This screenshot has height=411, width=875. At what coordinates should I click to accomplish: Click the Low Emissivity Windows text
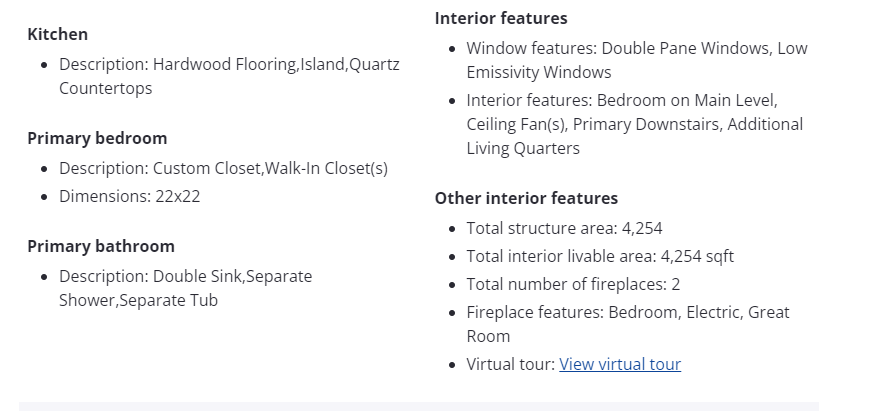pyautogui.click(x=538, y=72)
